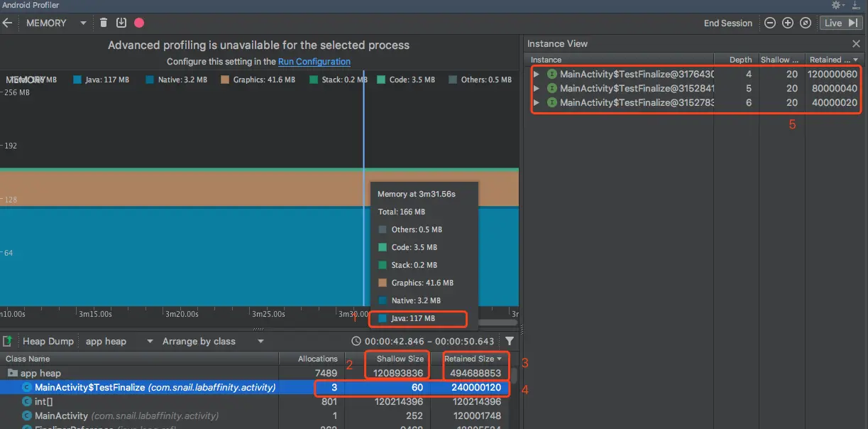Viewport: 868px width, 429px height.
Task: Toggle the Live playback button
Action: (842, 23)
